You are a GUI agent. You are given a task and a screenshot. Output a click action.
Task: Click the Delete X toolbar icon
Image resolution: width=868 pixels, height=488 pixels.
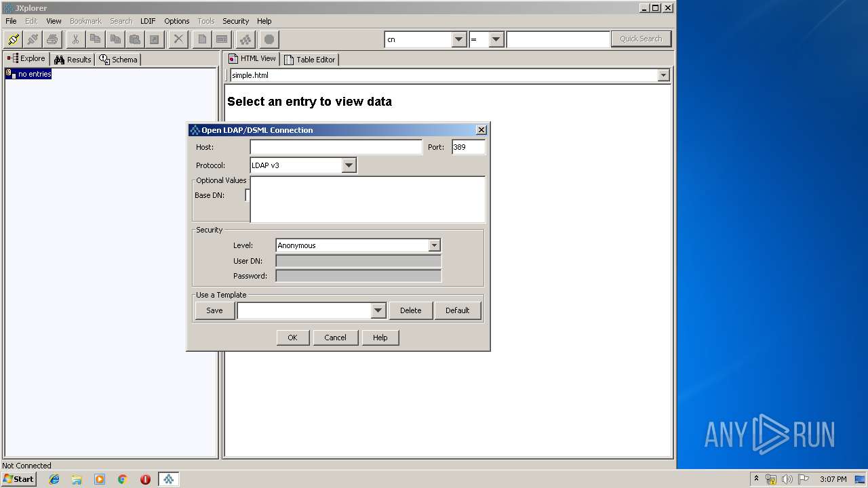[178, 39]
